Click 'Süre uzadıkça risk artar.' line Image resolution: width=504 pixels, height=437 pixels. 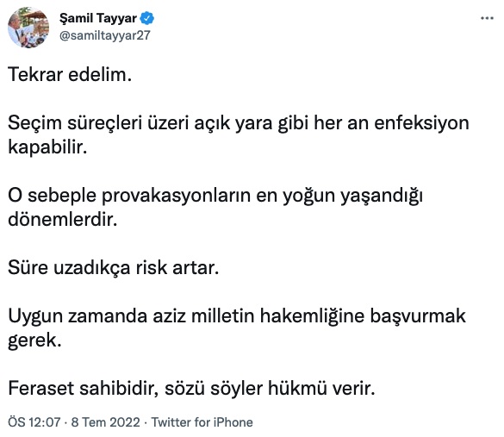(x=113, y=268)
